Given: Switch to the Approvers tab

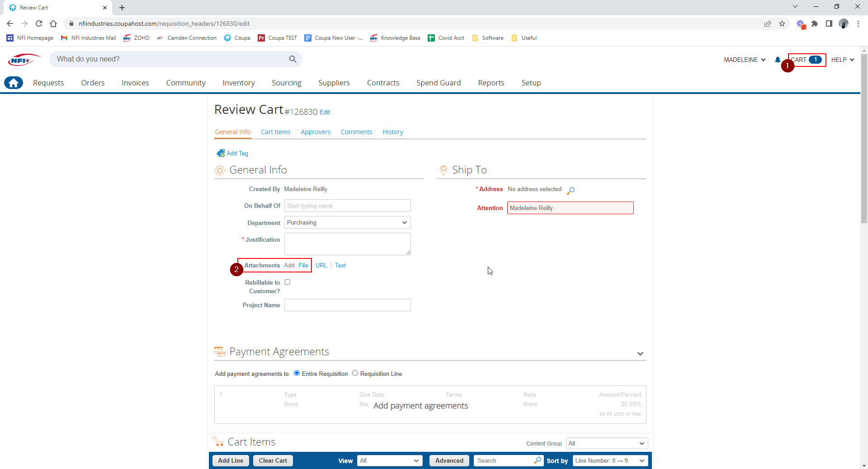Looking at the screenshot, I should coord(316,132).
